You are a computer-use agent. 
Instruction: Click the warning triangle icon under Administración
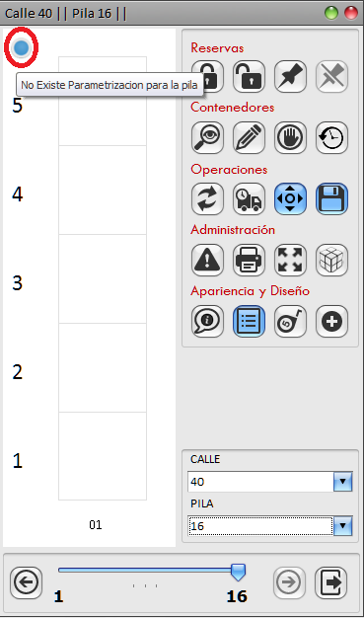point(207,260)
